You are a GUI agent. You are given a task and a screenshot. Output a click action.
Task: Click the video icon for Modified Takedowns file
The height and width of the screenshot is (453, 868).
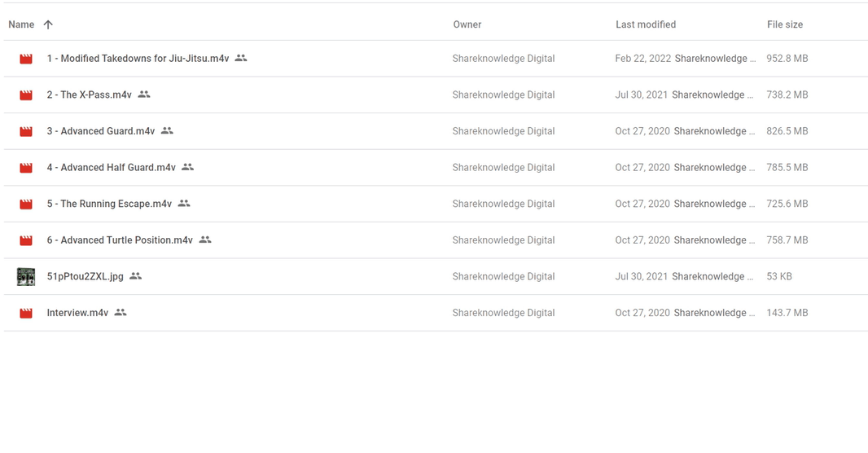point(26,59)
